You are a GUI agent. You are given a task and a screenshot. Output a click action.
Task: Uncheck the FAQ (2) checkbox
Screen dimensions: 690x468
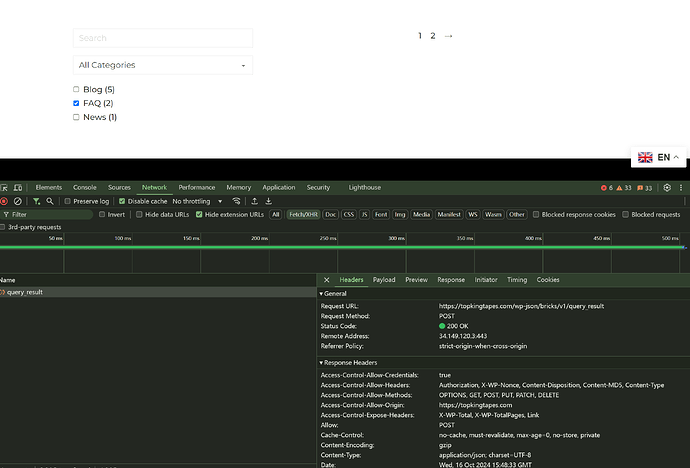[76, 103]
